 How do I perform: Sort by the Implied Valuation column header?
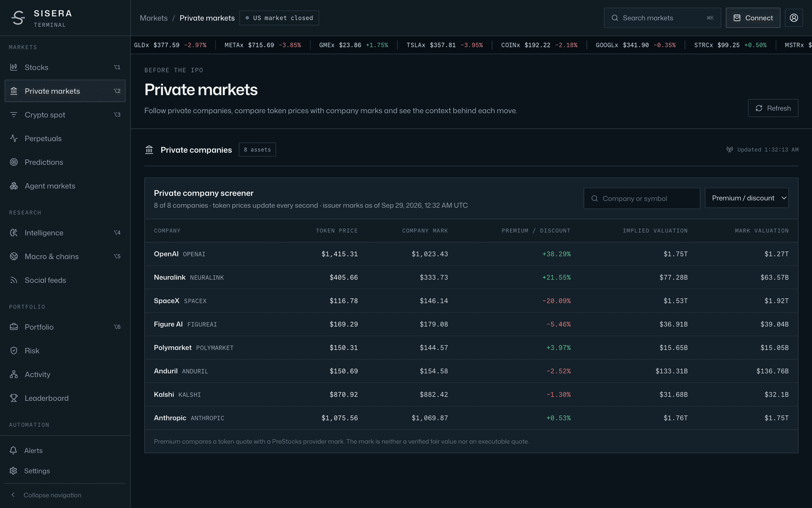tap(655, 231)
